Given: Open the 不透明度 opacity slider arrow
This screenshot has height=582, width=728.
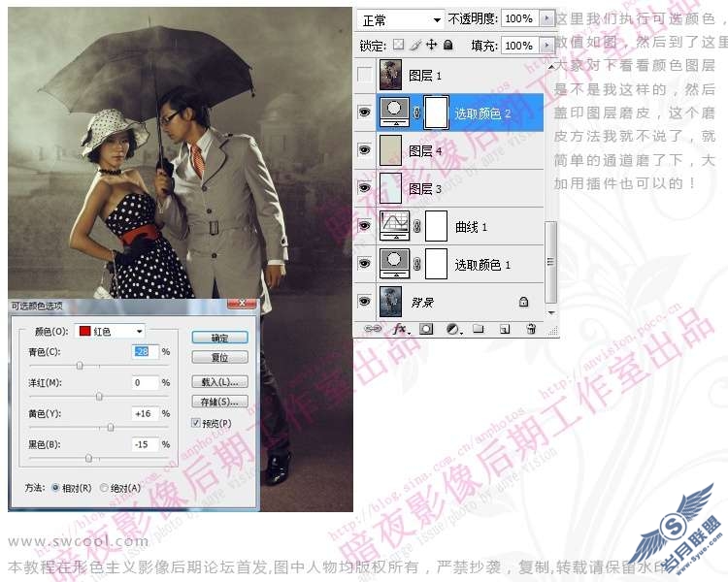Looking at the screenshot, I should pos(547,18).
